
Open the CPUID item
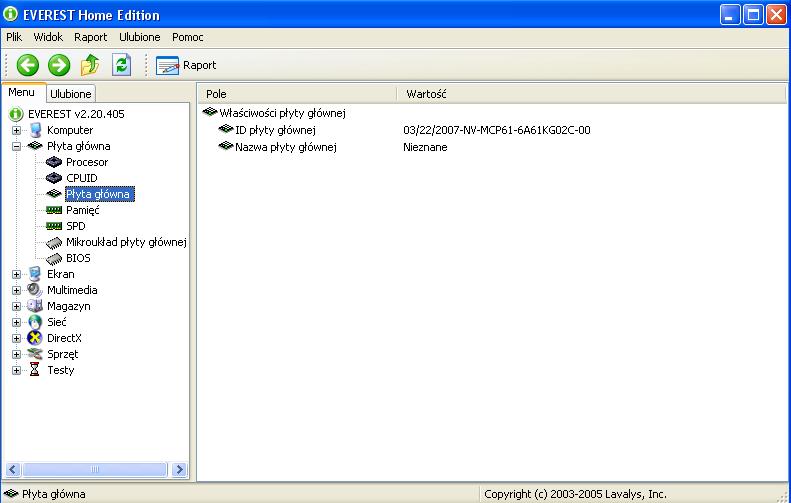[x=82, y=178]
